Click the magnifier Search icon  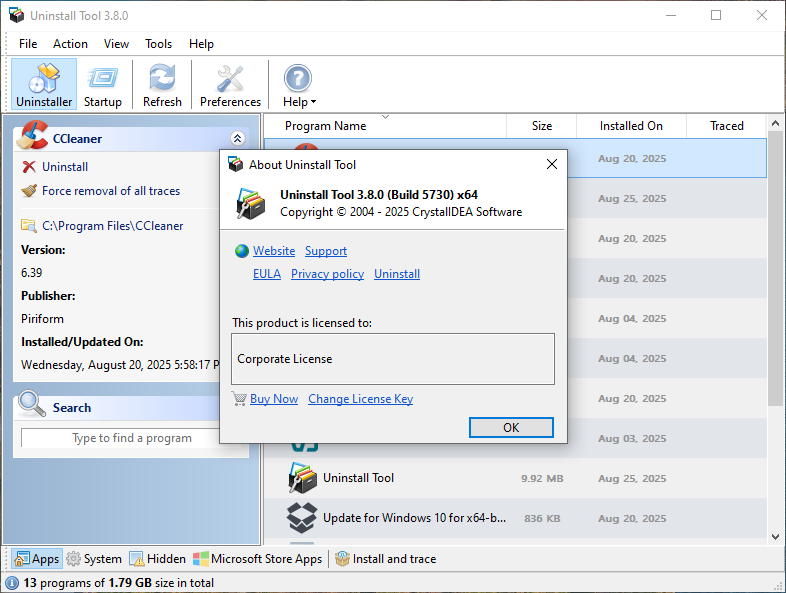32,404
